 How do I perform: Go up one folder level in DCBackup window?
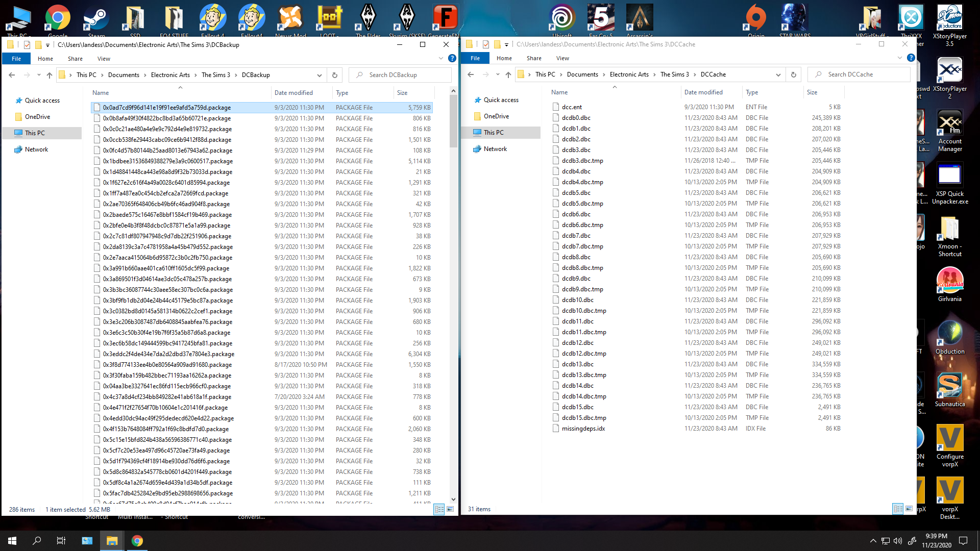(x=50, y=75)
